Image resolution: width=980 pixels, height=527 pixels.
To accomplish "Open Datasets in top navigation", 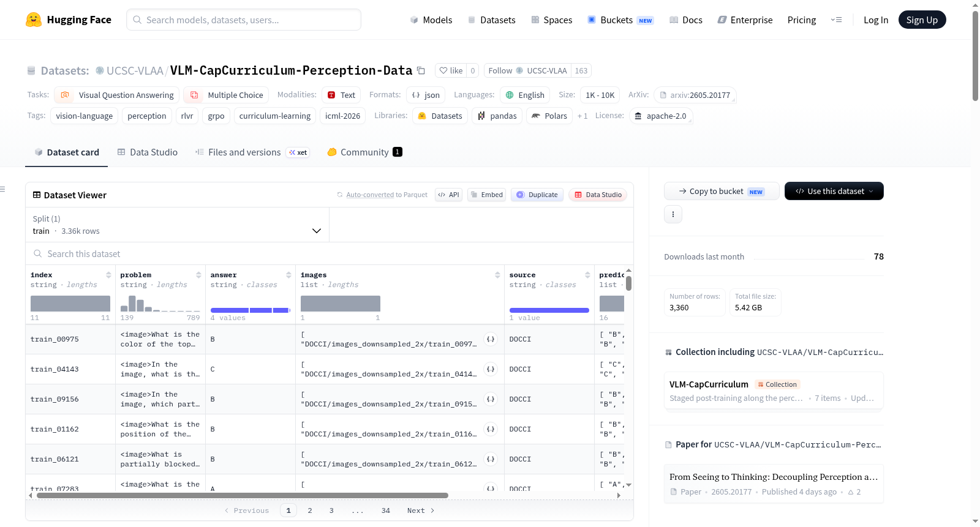I will 492,20.
